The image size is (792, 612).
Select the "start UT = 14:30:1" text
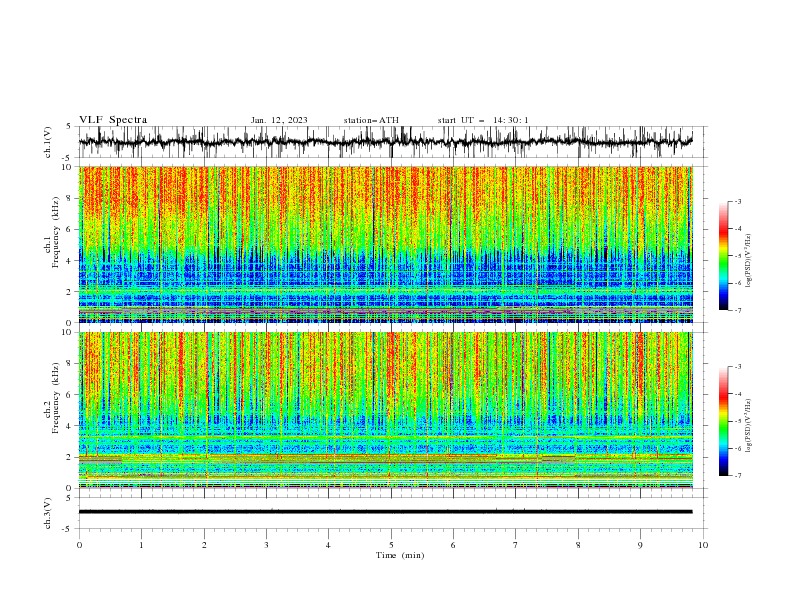point(483,120)
